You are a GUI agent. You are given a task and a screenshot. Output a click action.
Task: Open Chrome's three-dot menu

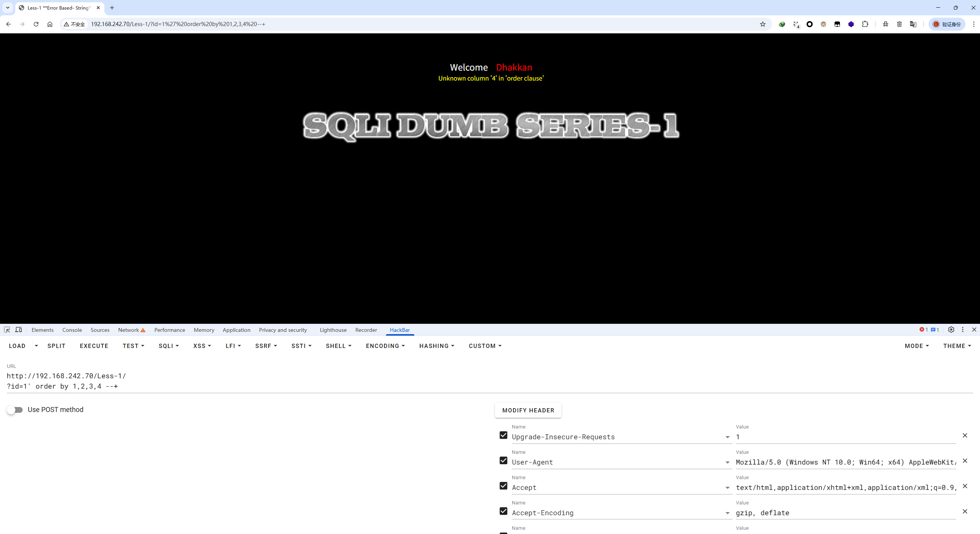point(974,24)
